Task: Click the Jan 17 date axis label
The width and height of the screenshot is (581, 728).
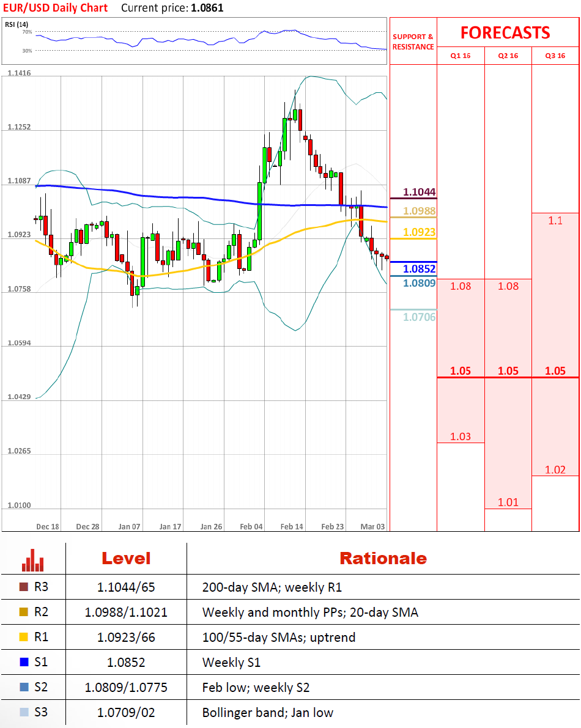Action: coord(170,526)
